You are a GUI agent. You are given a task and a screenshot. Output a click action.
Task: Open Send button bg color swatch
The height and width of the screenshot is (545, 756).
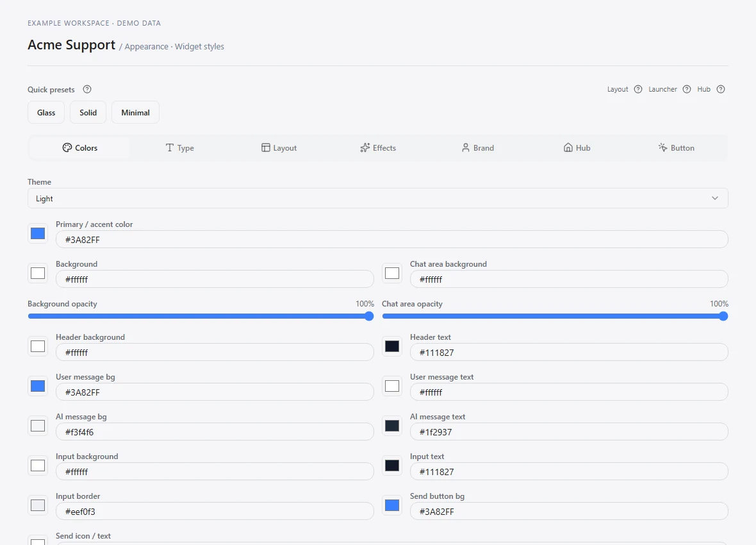pyautogui.click(x=392, y=505)
